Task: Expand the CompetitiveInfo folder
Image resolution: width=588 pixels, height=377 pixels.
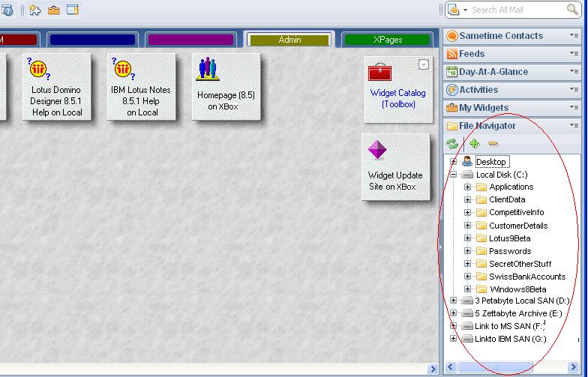Action: point(467,212)
